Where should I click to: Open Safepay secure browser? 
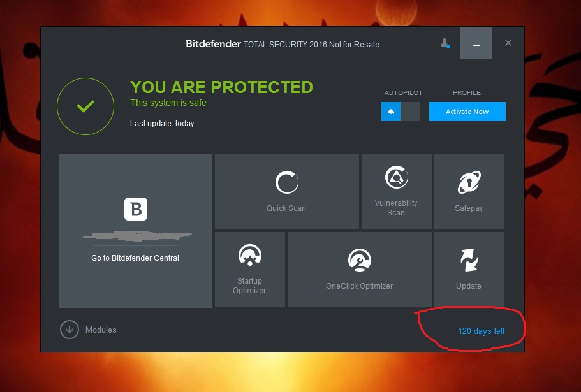coord(469,192)
